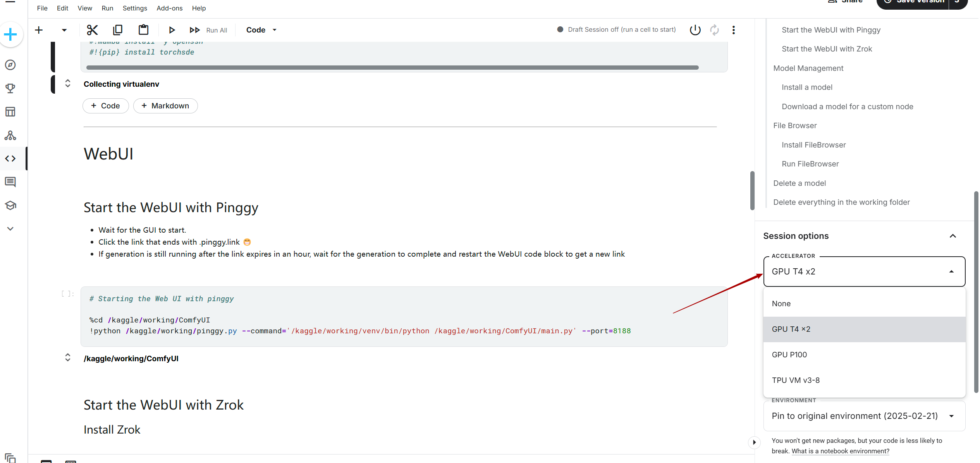Open the three-dot more options menu

pos(733,30)
